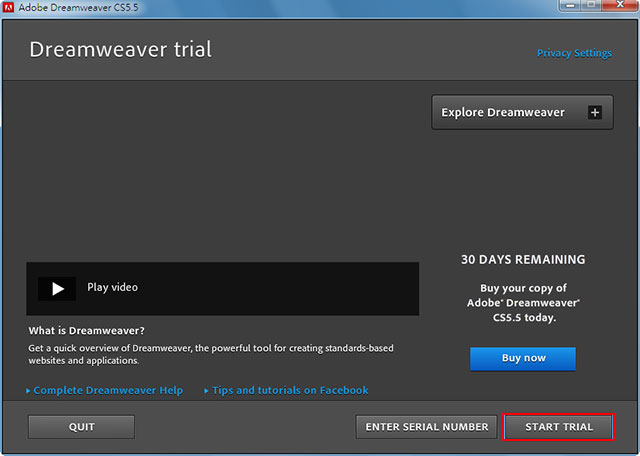Click the blue Buy now button
Image resolution: width=640 pixels, height=456 pixels.
pos(523,358)
